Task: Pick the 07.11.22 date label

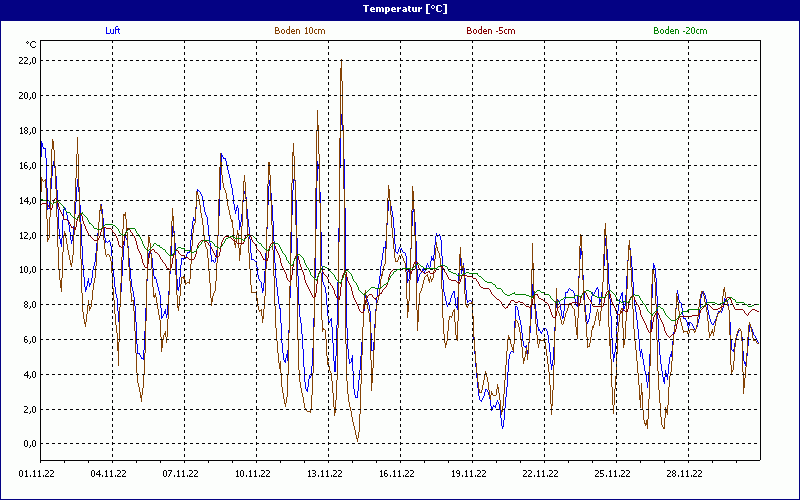Action: pyautogui.click(x=180, y=475)
